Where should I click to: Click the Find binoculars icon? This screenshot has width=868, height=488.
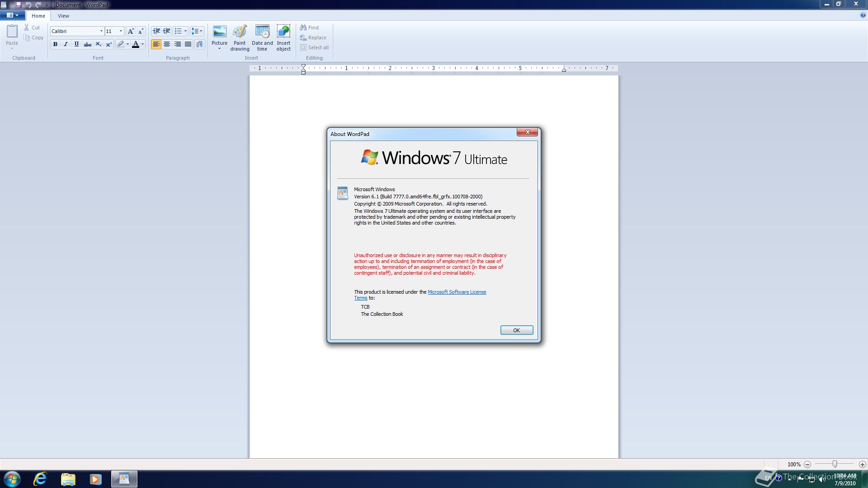303,28
